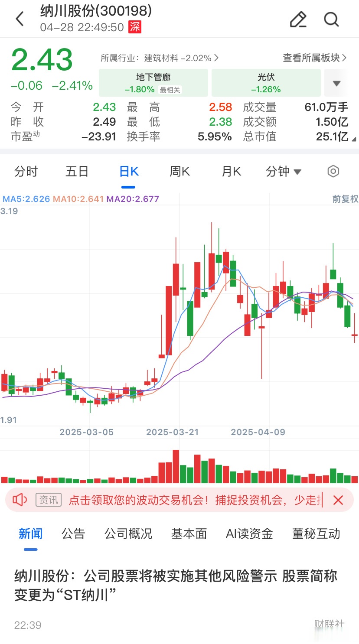
Task: Switch to the 分时 chart tab
Action: (x=26, y=172)
